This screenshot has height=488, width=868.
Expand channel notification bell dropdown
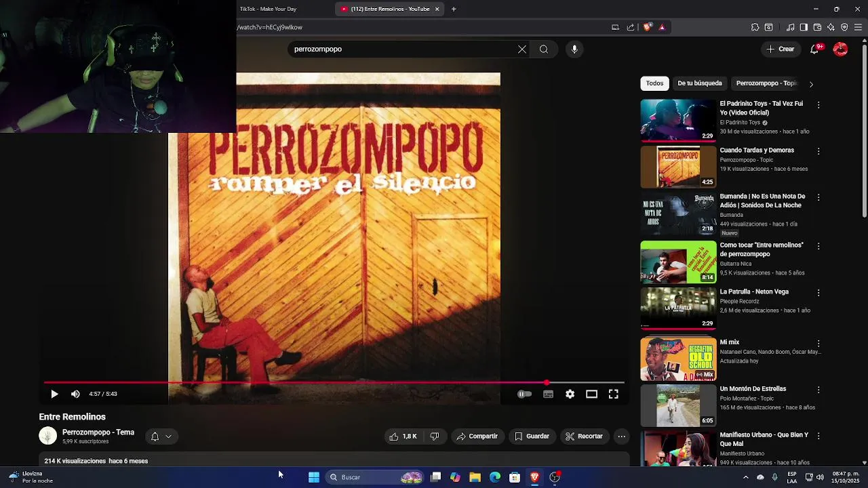(x=161, y=436)
